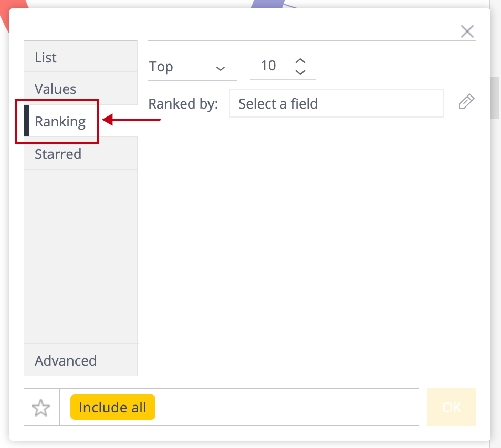Close the filter dialog with the X

pos(467,31)
